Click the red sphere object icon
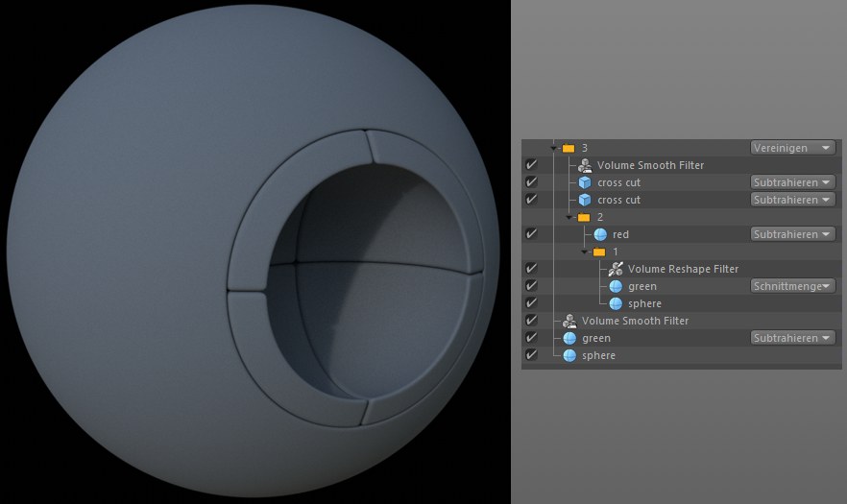Screen dimensions: 847x504 pos(600,234)
